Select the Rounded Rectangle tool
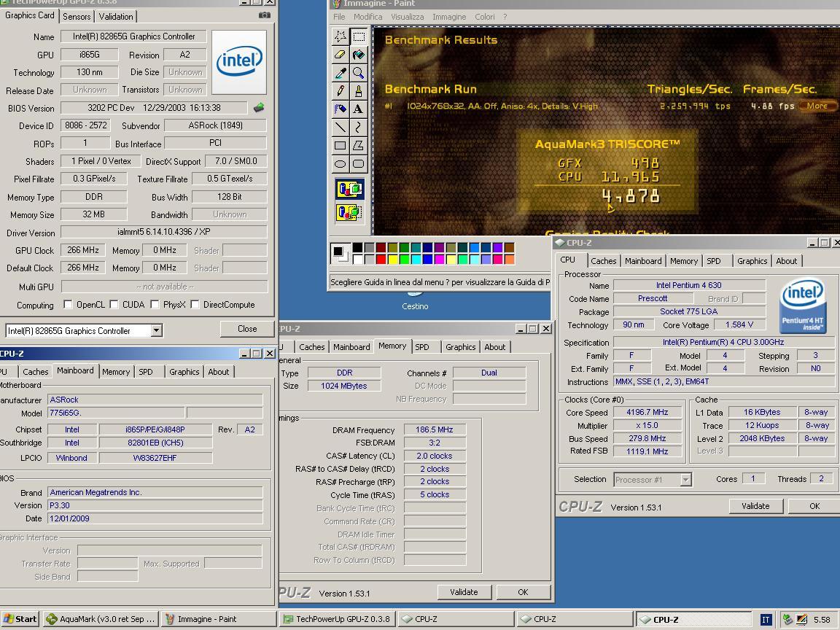Viewport: 840px width, 630px height. tap(359, 164)
